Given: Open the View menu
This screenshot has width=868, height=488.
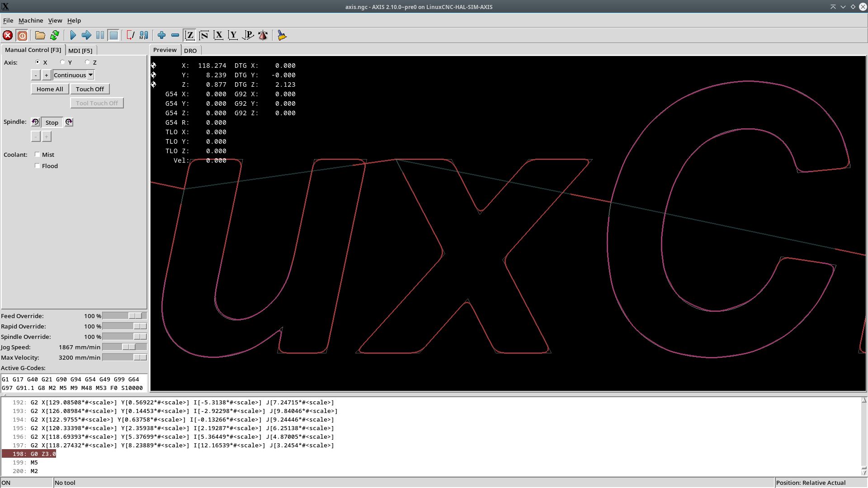Looking at the screenshot, I should pyautogui.click(x=55, y=20).
